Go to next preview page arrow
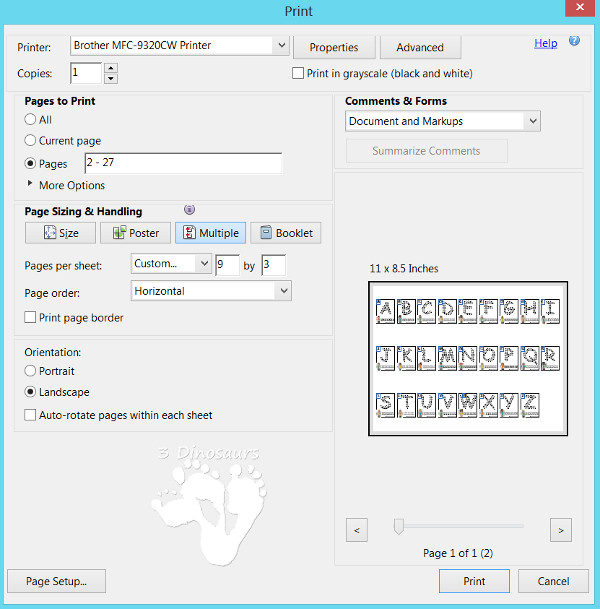This screenshot has height=609, width=600. (x=561, y=529)
